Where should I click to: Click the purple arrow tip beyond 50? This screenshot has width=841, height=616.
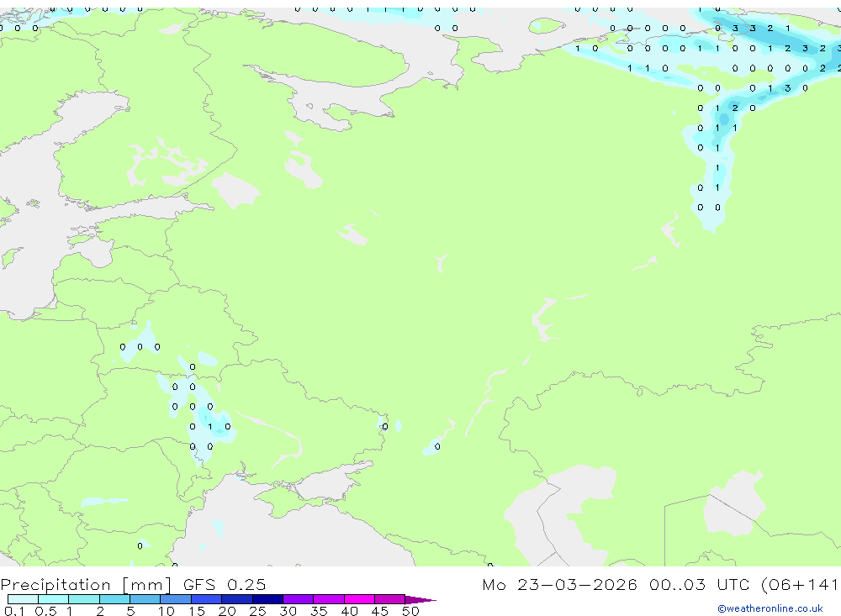pos(420,600)
